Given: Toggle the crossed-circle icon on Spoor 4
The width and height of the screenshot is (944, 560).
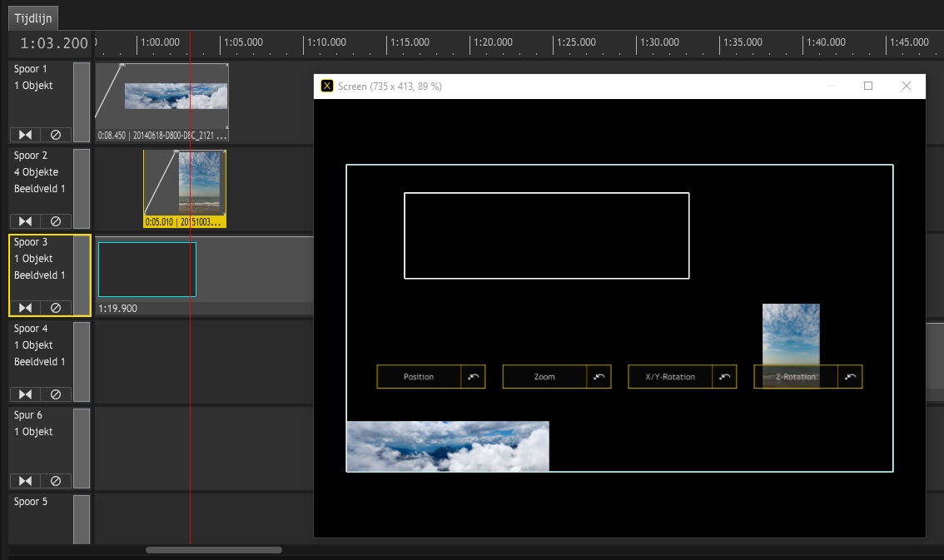Looking at the screenshot, I should click(56, 394).
